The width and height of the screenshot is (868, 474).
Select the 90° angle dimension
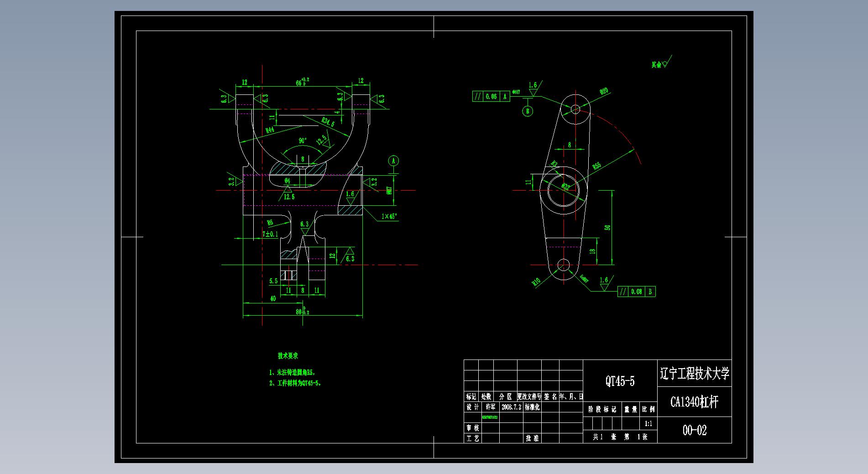(303, 141)
